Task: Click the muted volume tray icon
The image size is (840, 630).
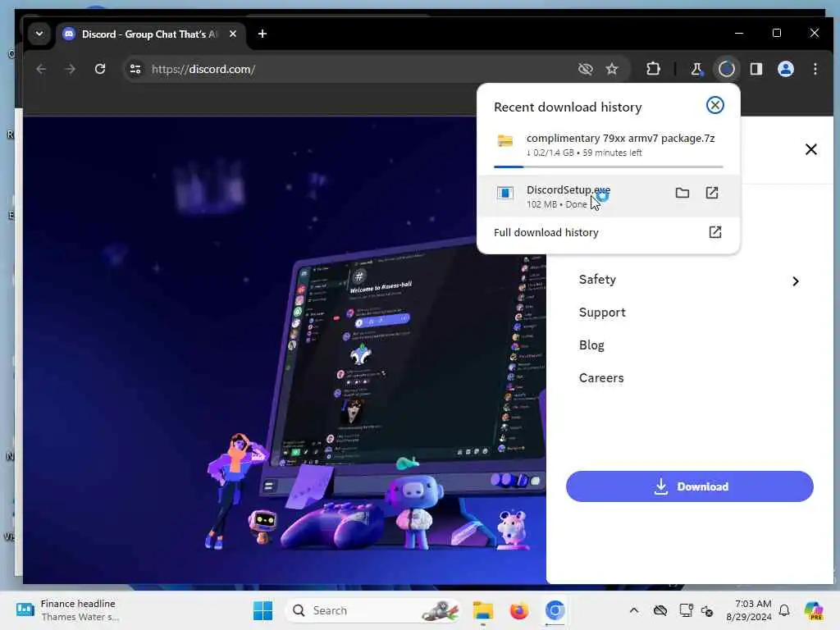Action: pos(707,610)
